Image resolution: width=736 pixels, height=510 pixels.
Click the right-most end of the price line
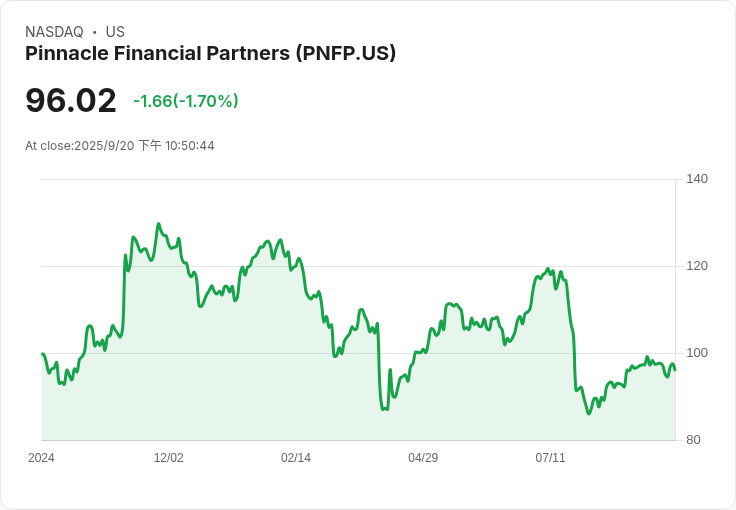point(675,370)
